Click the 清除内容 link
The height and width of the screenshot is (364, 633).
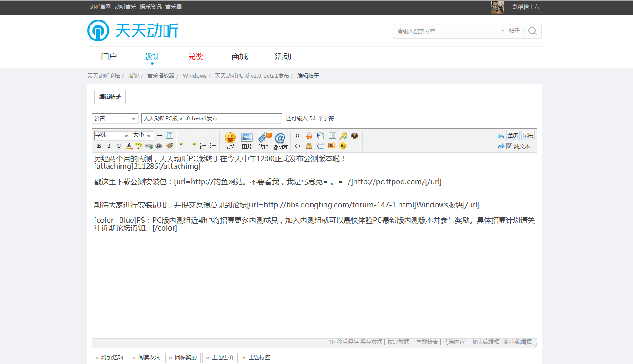click(x=454, y=342)
